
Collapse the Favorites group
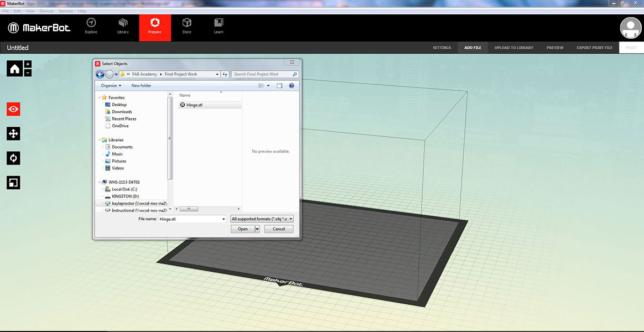coord(98,98)
